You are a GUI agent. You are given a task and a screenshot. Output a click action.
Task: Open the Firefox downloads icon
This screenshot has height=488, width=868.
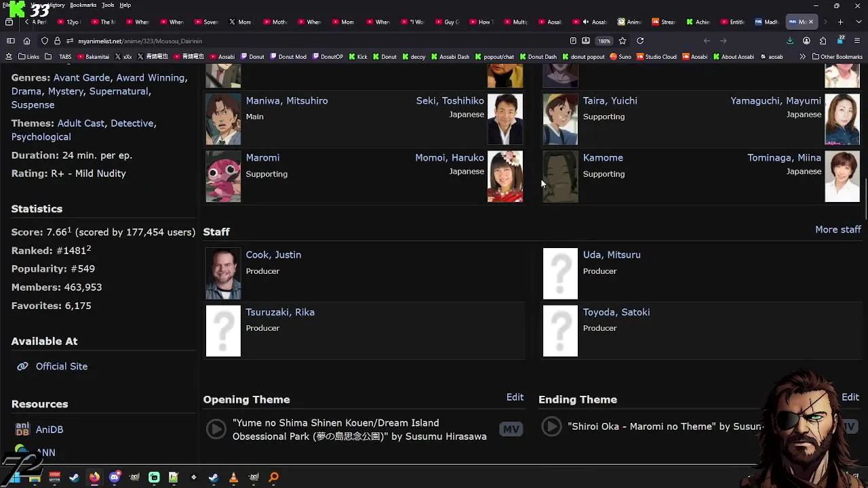(x=790, y=41)
